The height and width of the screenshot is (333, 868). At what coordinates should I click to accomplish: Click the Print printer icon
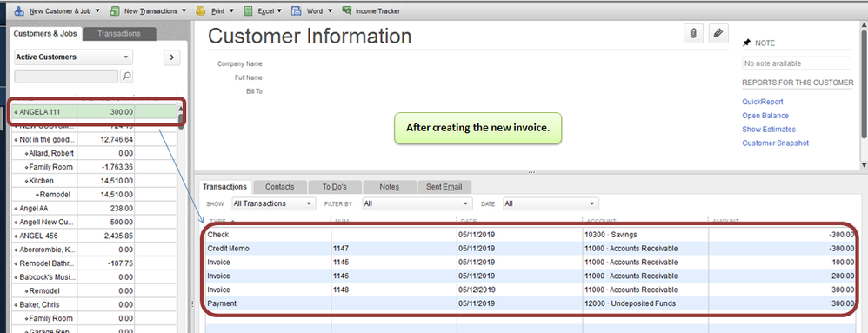200,10
